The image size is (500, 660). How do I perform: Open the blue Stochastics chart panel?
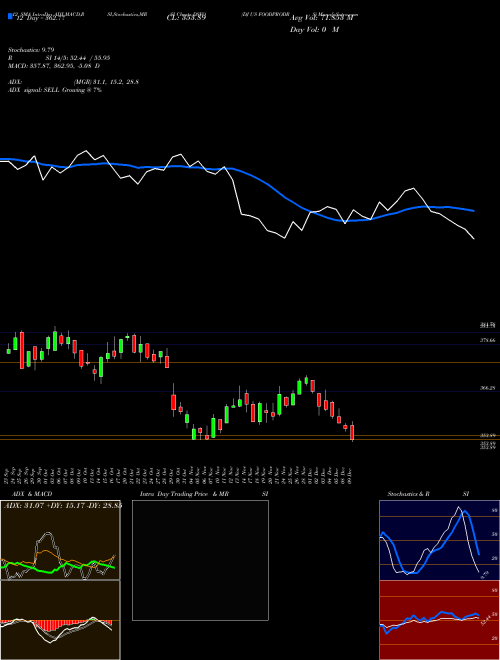(439, 540)
